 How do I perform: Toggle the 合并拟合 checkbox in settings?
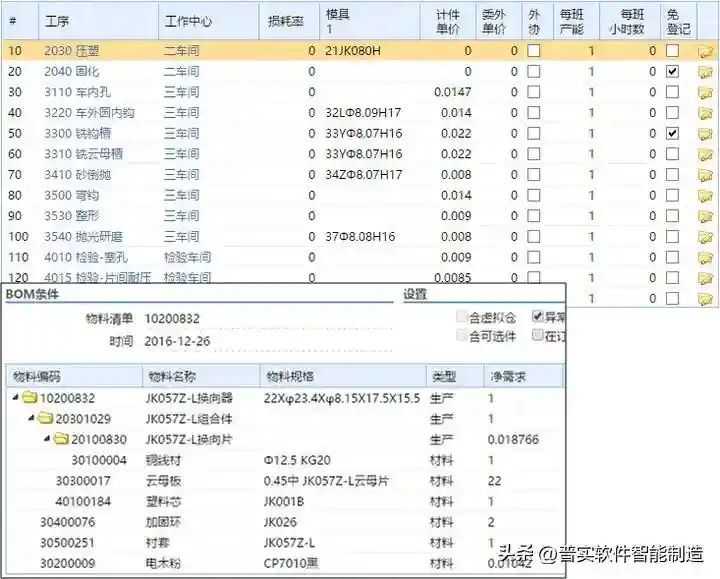461,317
